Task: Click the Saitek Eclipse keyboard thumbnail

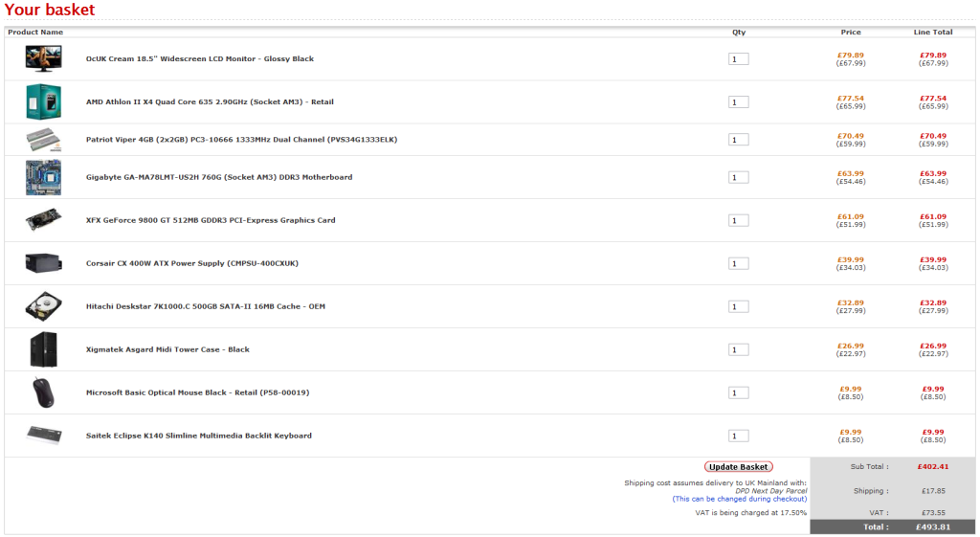Action: pos(43,436)
